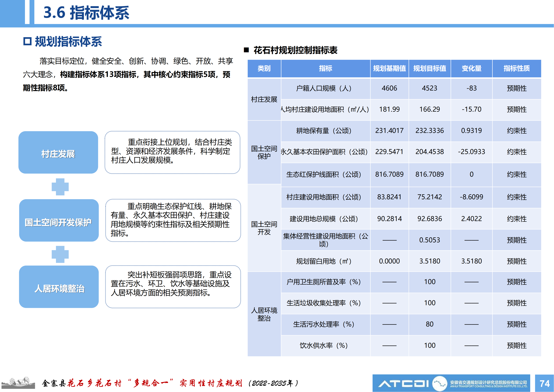
Task: Click the 耕地保有量（公顷） indicator cell
Action: tap(326, 131)
